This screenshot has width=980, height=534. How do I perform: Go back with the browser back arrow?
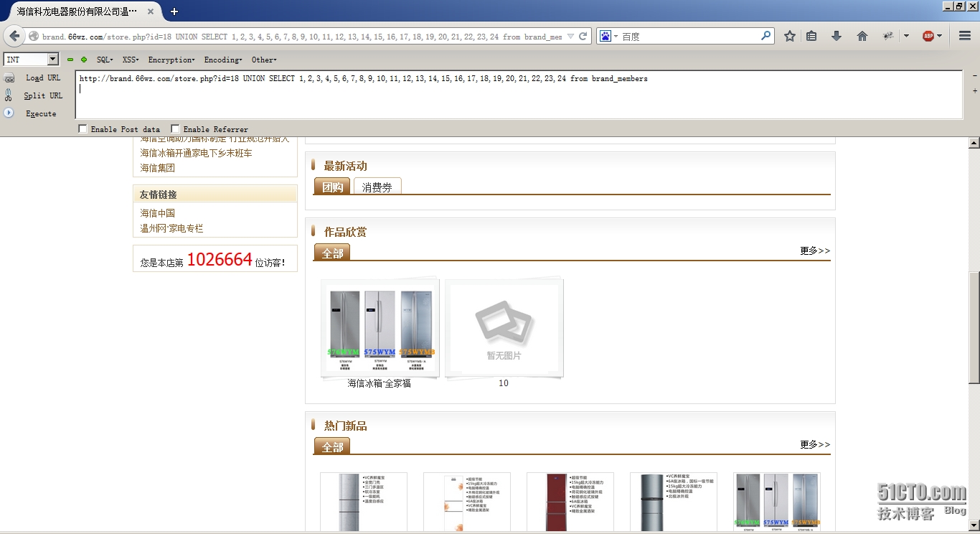(x=14, y=37)
